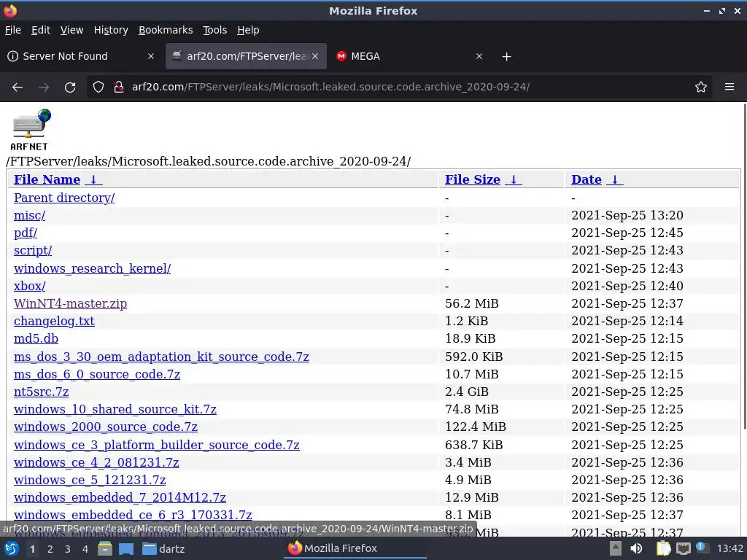This screenshot has width=747, height=560.
Task: Show the insecure connection padlock info
Action: pos(119,87)
